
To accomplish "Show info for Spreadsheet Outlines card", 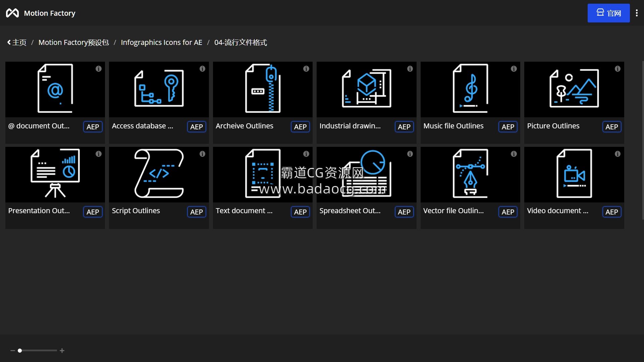I will tap(410, 154).
